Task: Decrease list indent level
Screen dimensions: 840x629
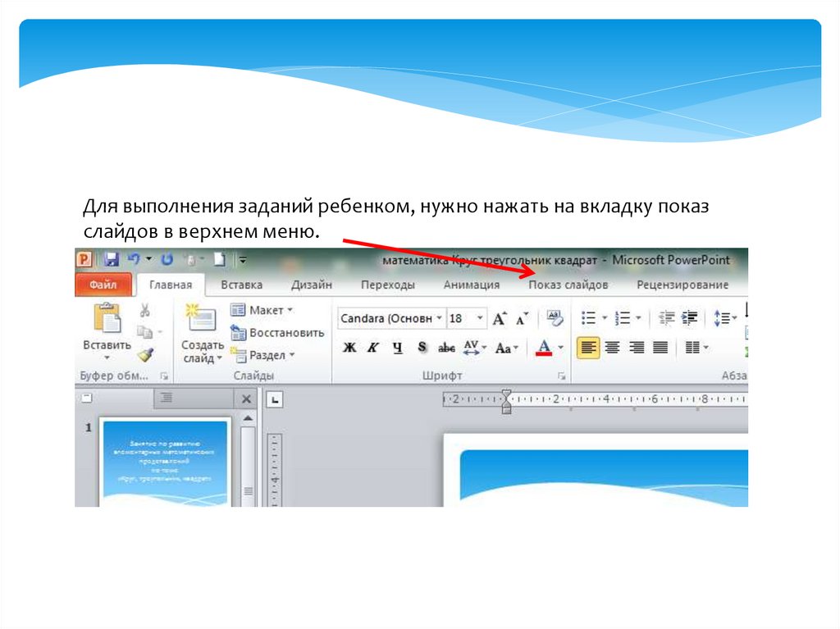Action: click(666, 318)
